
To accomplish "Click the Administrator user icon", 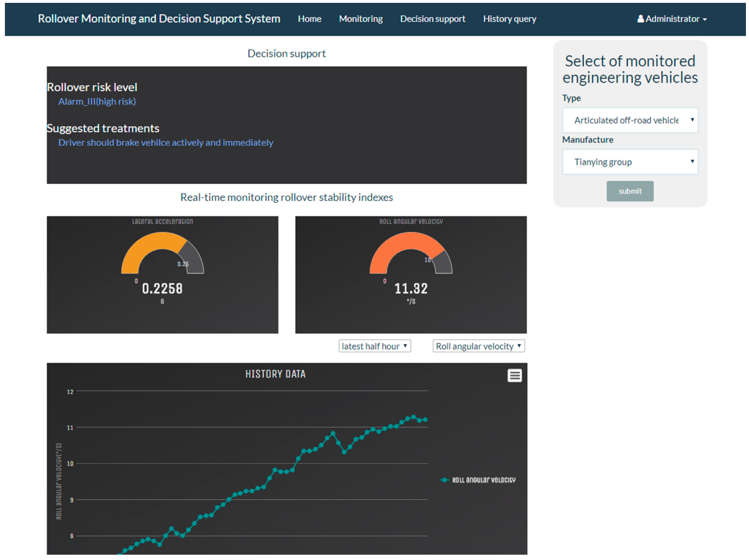I will 640,19.
